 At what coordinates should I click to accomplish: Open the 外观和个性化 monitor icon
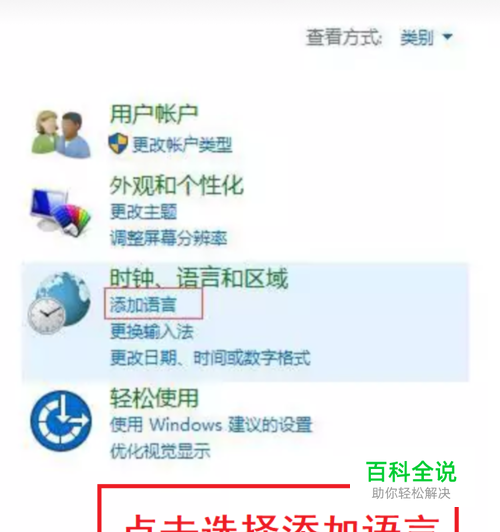[x=60, y=212]
